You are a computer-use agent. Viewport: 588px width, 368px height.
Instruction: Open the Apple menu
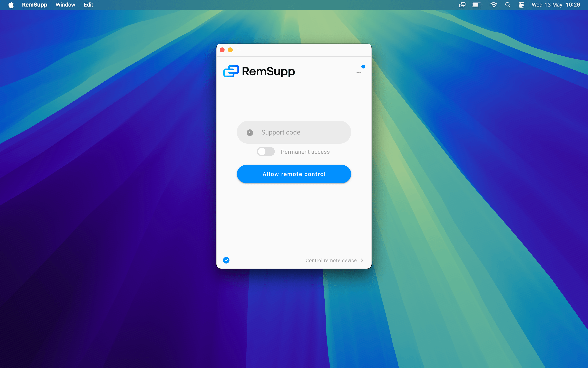(x=11, y=5)
